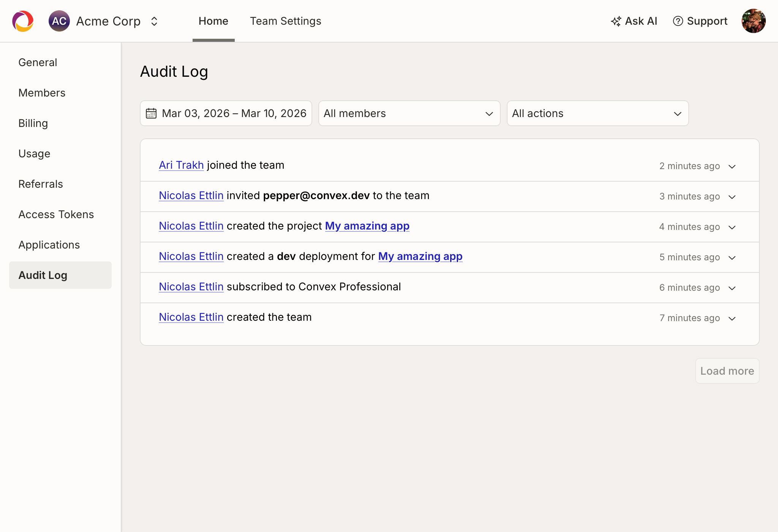The image size is (778, 532).
Task: Open the All members dropdown
Action: coord(409,113)
